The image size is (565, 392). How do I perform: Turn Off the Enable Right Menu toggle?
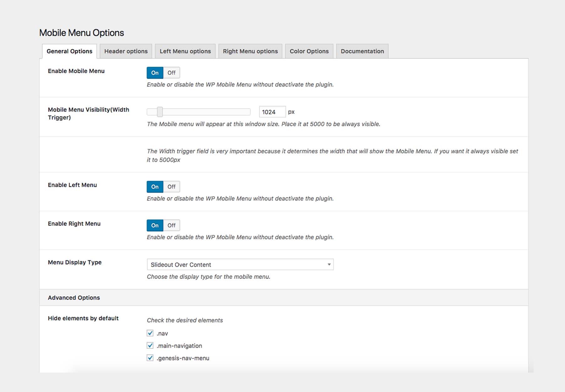(171, 225)
